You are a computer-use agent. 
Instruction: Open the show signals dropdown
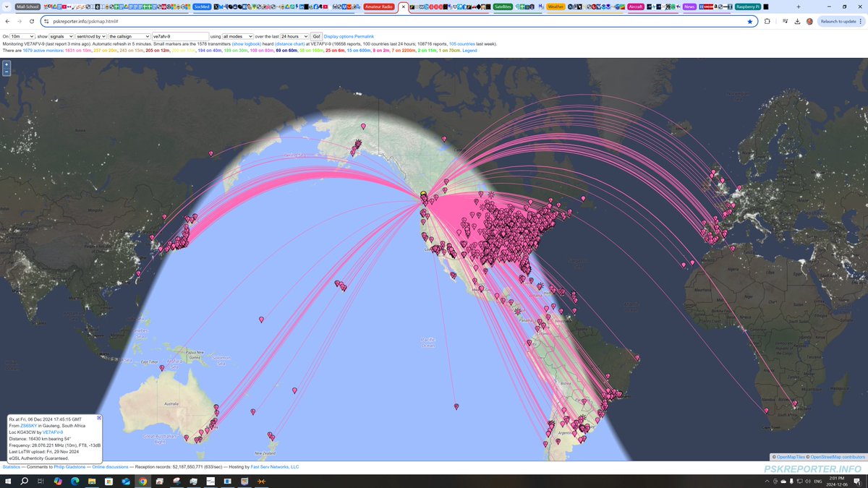[x=61, y=36]
